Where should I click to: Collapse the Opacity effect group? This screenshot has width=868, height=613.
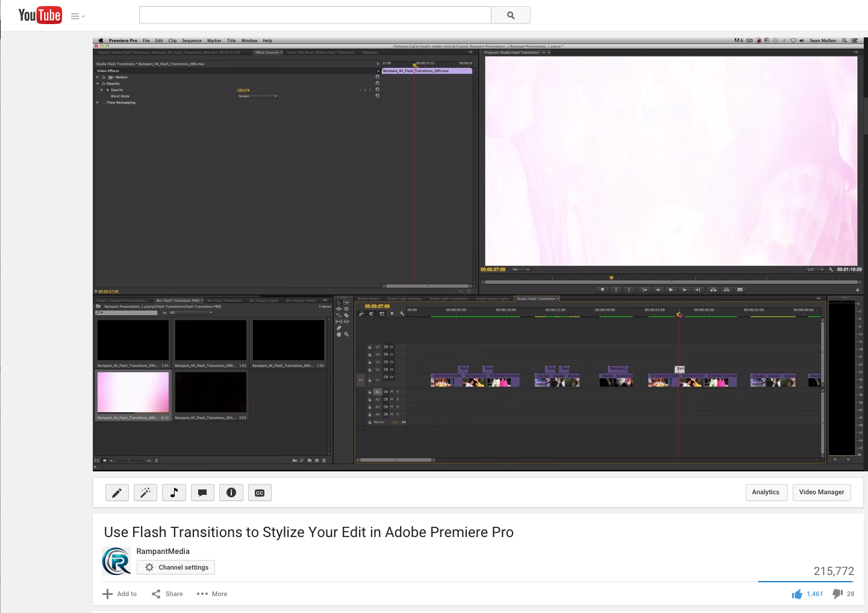(98, 84)
